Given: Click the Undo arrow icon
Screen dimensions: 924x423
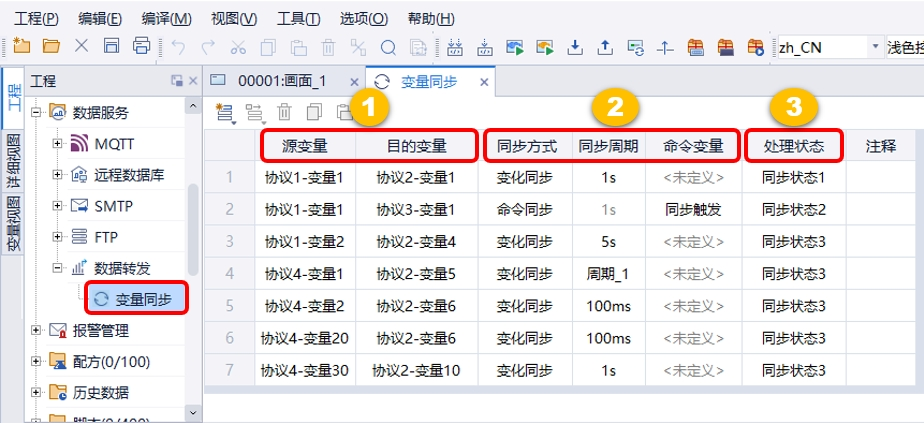Looking at the screenshot, I should (177, 47).
